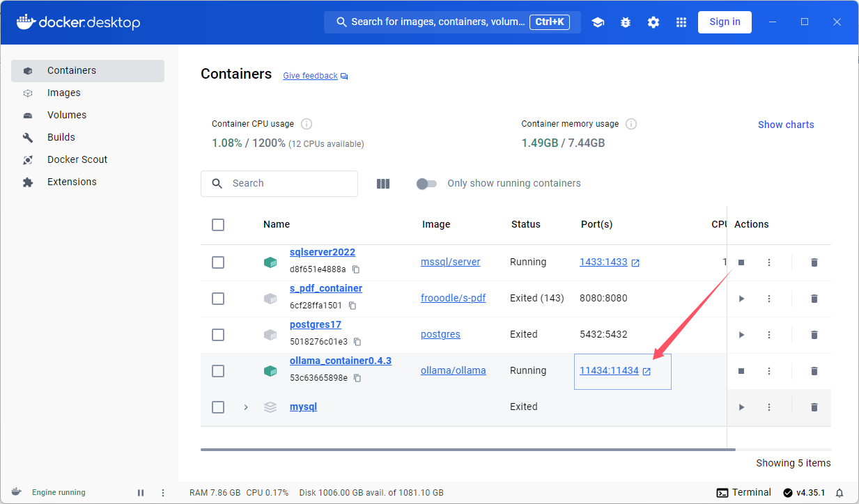Click version v4.35.1 update status
Screen dimensions: 859x504
tap(804, 493)
